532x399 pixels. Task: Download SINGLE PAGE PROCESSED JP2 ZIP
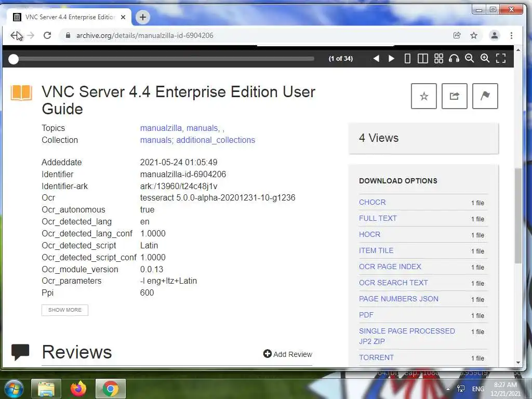point(407,336)
